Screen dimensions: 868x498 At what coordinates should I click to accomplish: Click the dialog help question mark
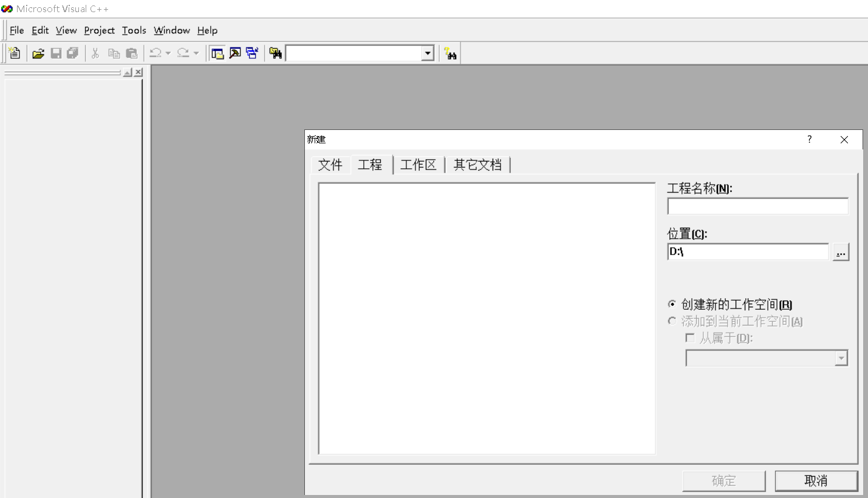coord(809,140)
